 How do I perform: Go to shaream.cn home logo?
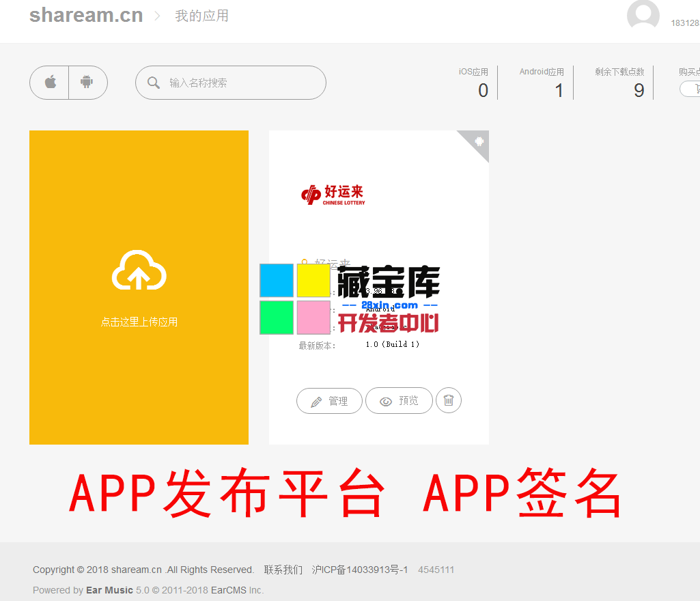[x=86, y=16]
